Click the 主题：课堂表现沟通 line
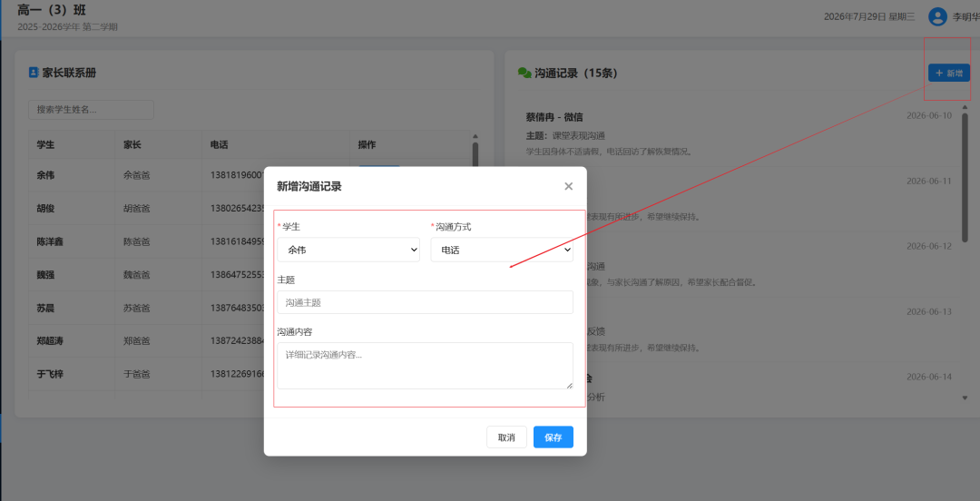The image size is (980, 501). tap(565, 136)
